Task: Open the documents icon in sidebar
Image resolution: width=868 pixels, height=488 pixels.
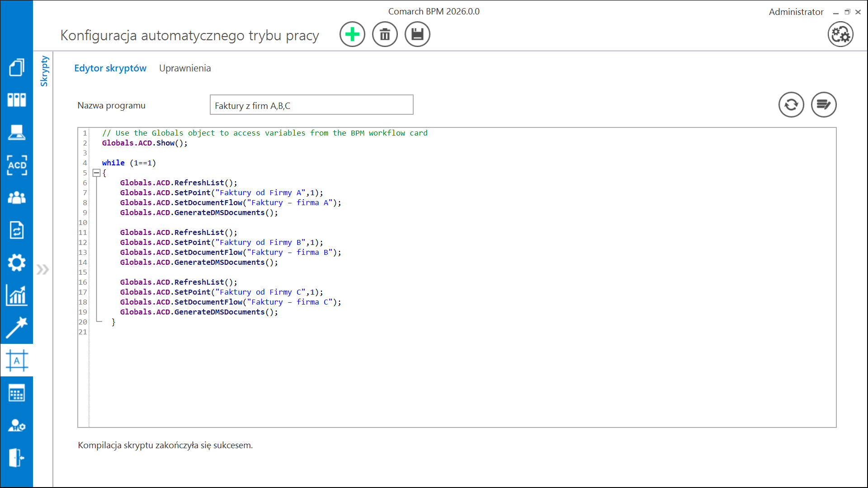Action: pos(17,68)
